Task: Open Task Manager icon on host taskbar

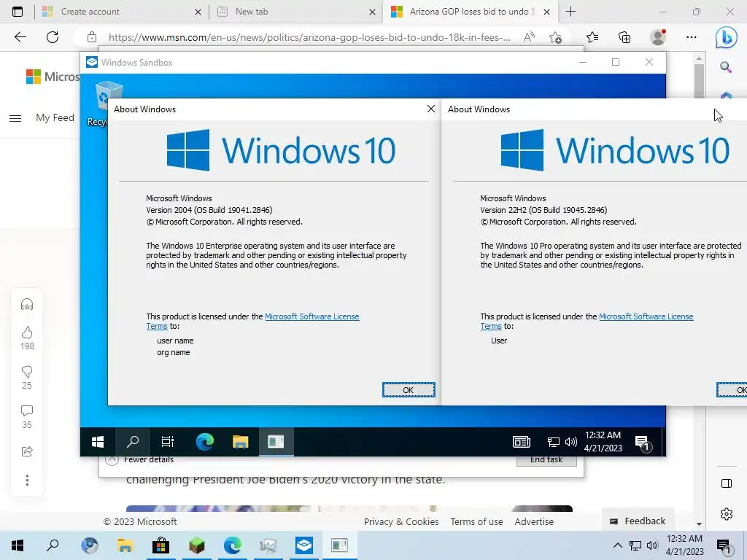Action: pyautogui.click(x=268, y=545)
